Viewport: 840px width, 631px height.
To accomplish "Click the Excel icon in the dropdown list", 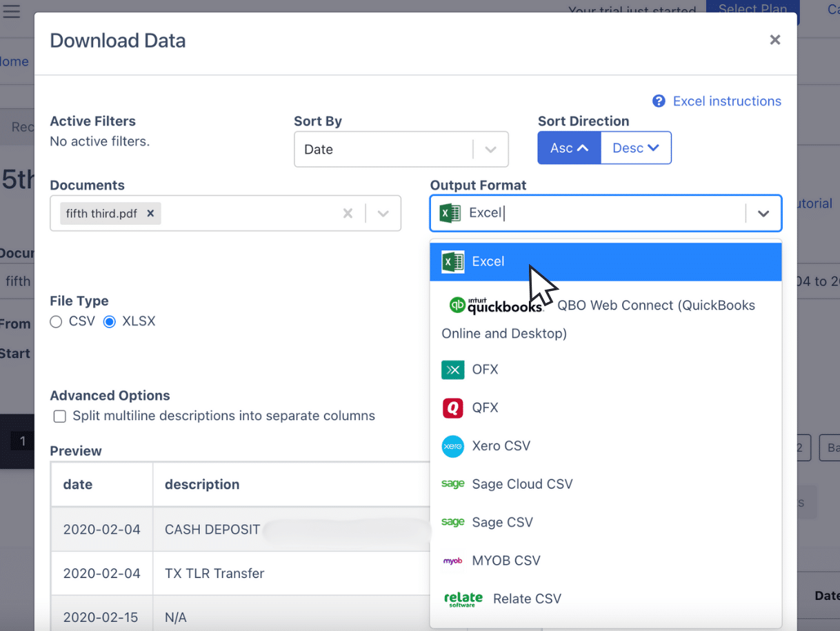I will 452,261.
